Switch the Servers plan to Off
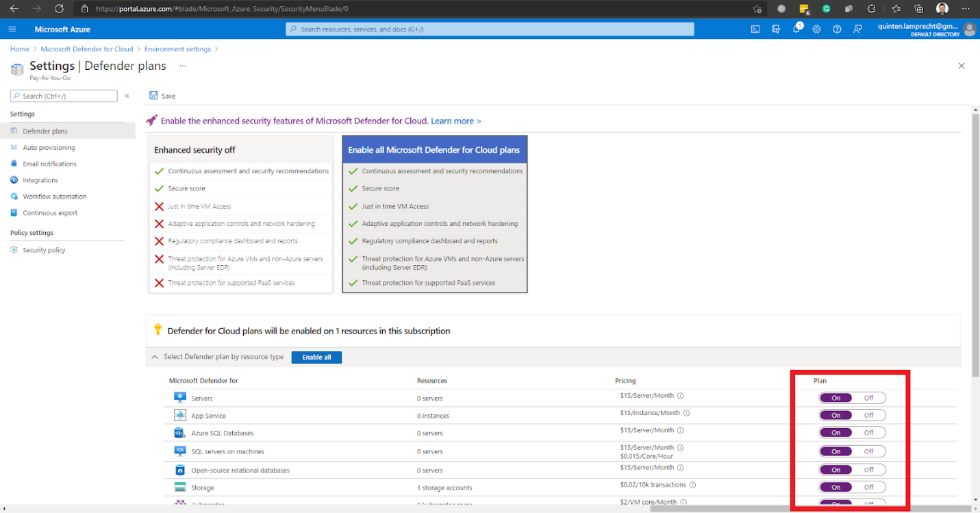 [868, 398]
